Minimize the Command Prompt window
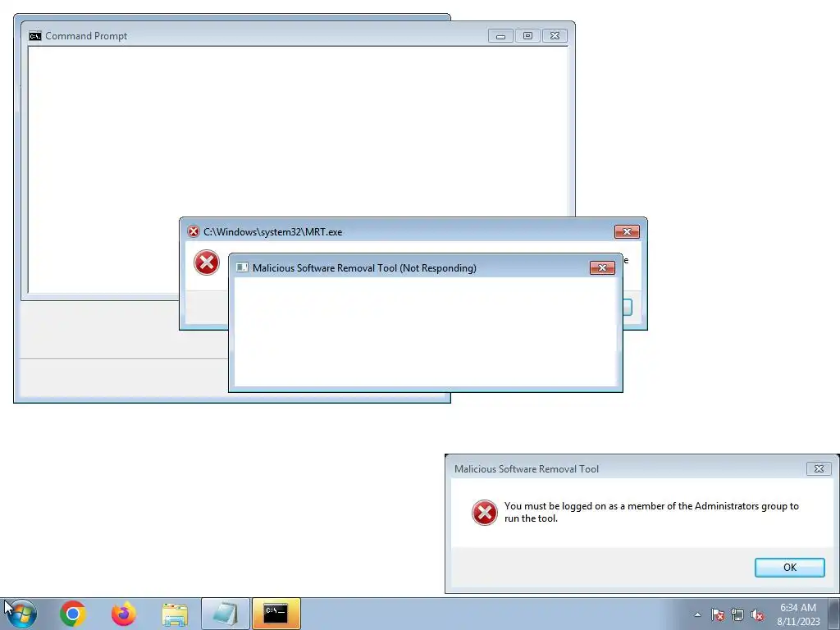This screenshot has width=840, height=630. (x=500, y=36)
